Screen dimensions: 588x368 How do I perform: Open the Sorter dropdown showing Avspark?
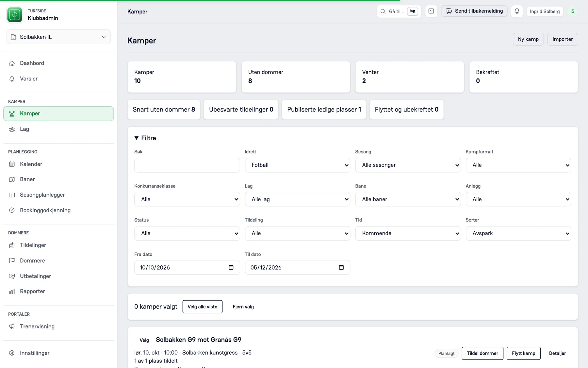[x=518, y=234]
